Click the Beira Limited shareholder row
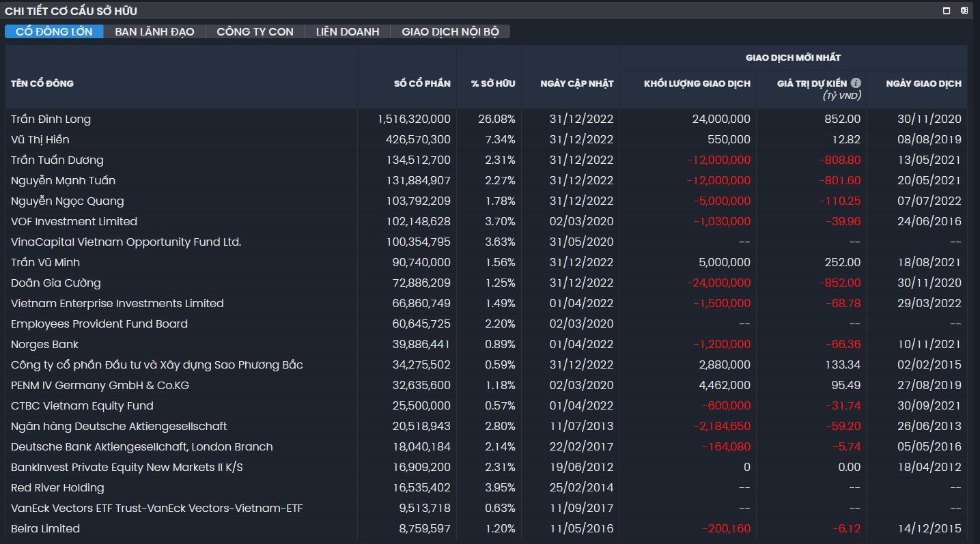The height and width of the screenshot is (544, 980). point(45,528)
